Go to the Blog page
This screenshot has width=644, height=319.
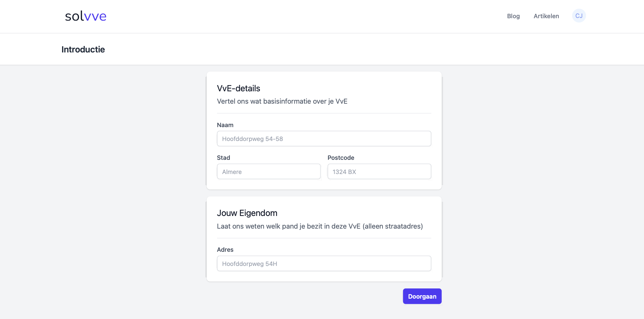click(513, 16)
